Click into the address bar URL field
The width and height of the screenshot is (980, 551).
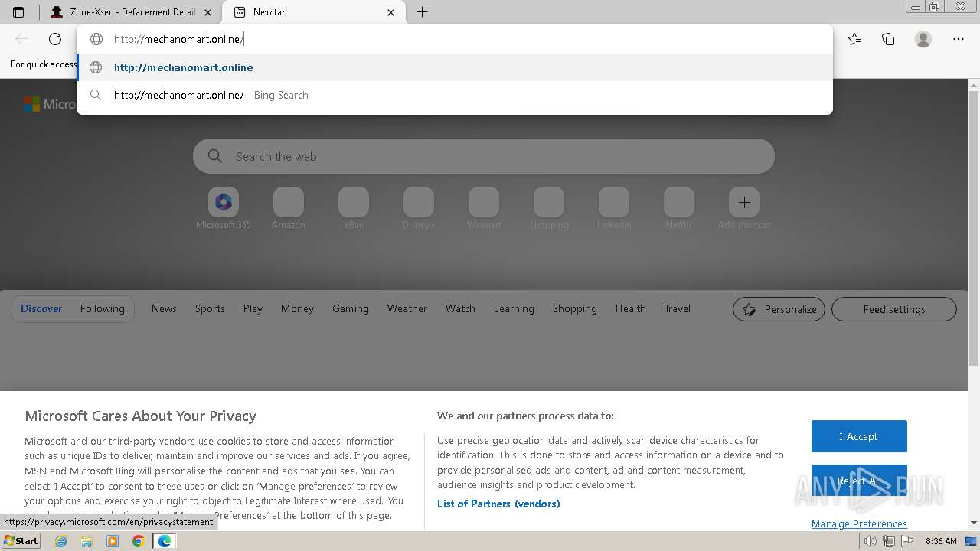click(454, 39)
